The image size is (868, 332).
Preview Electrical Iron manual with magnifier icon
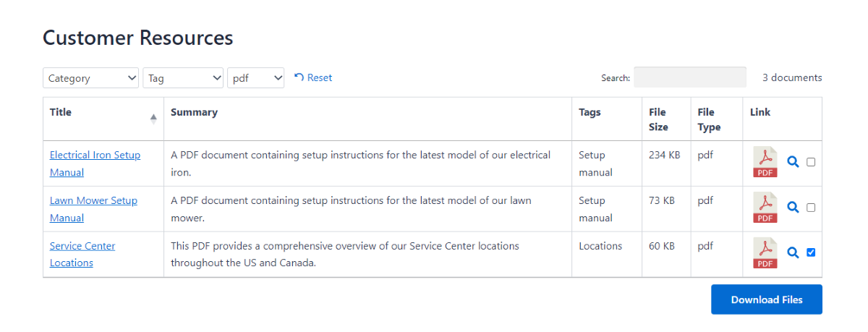click(x=793, y=162)
